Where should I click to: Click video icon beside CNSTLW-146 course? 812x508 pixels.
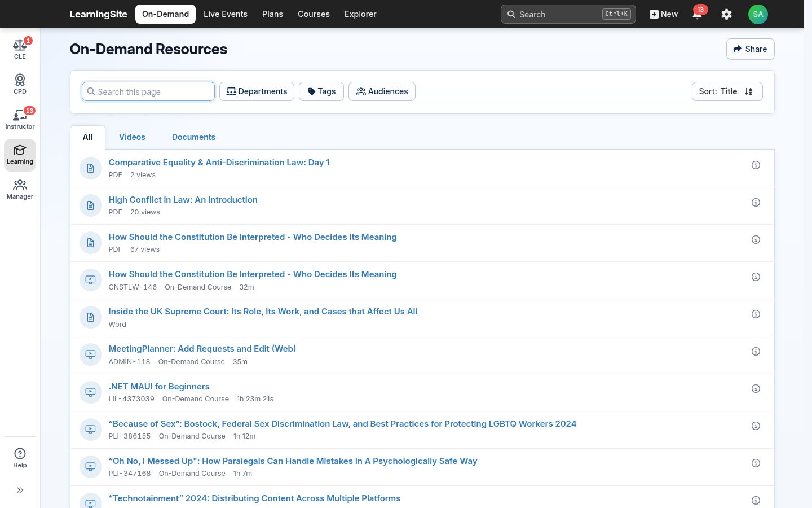(90, 280)
